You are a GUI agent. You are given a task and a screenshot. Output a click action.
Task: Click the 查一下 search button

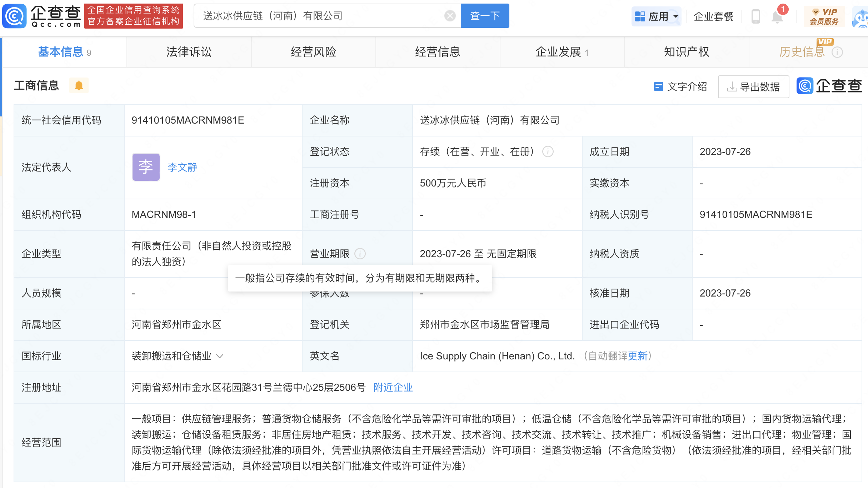click(x=485, y=16)
